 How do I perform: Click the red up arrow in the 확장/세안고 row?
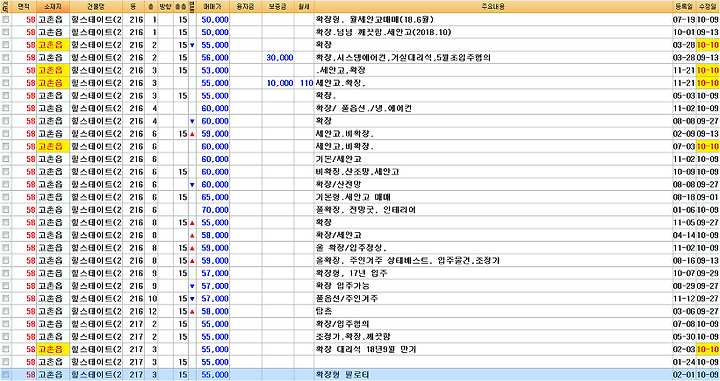192,235
